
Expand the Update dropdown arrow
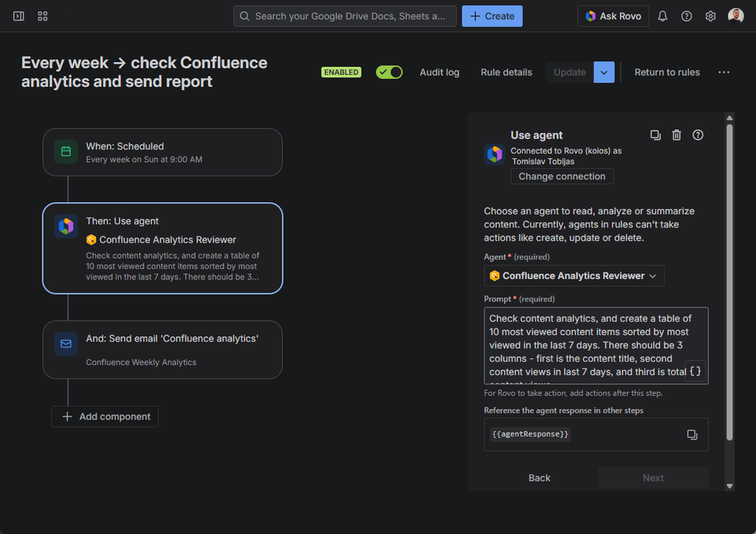(x=604, y=73)
